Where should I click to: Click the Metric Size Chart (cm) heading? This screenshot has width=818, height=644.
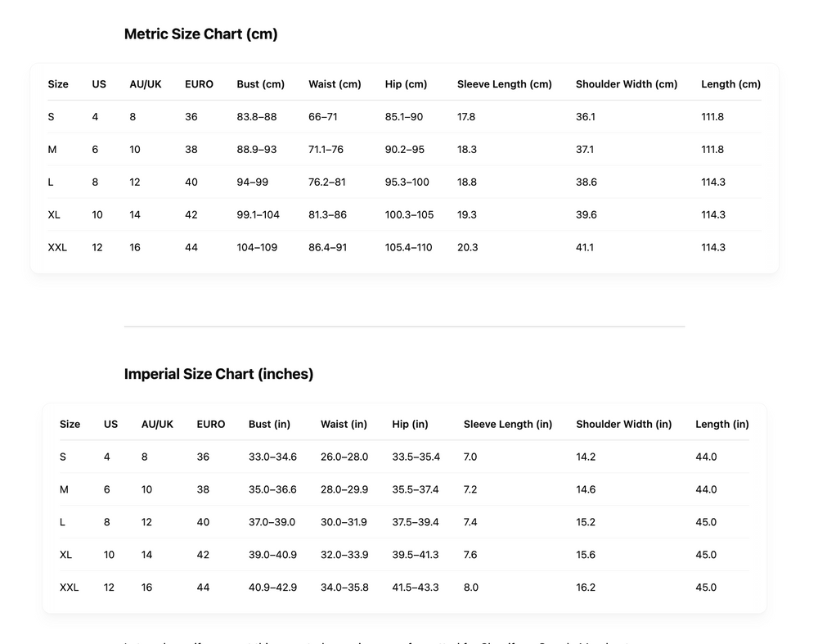tap(200, 34)
